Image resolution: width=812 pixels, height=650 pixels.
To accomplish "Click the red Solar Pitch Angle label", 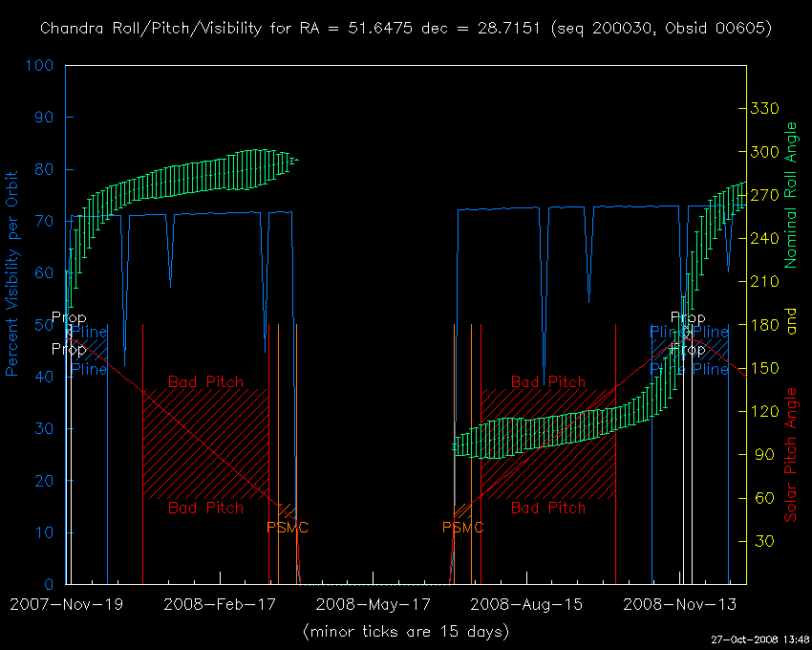I will (x=790, y=455).
